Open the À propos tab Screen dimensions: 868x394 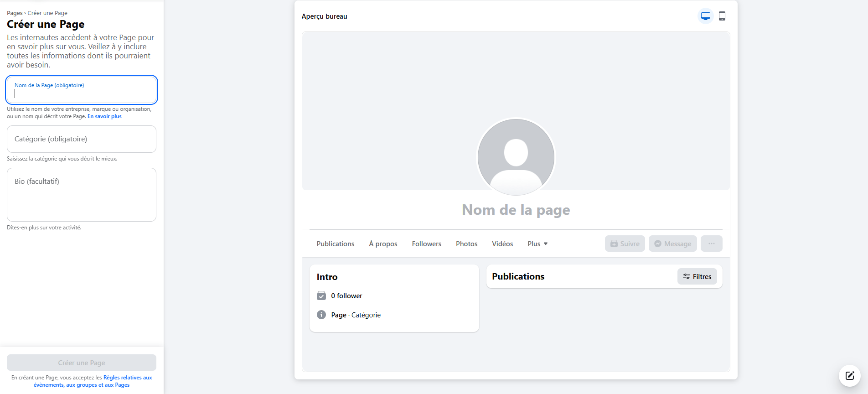point(383,244)
